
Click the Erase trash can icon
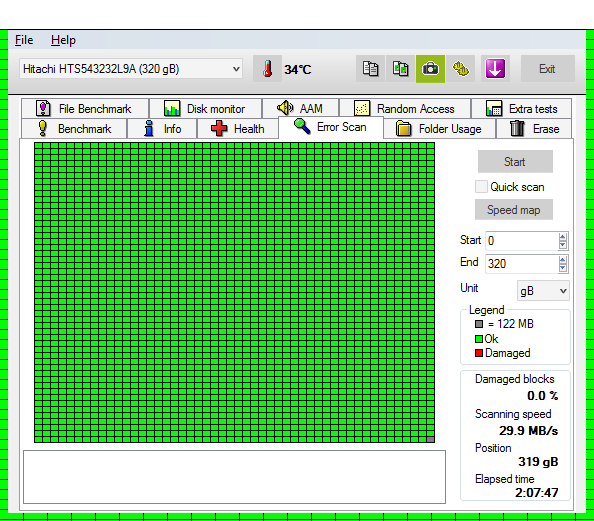[517, 128]
